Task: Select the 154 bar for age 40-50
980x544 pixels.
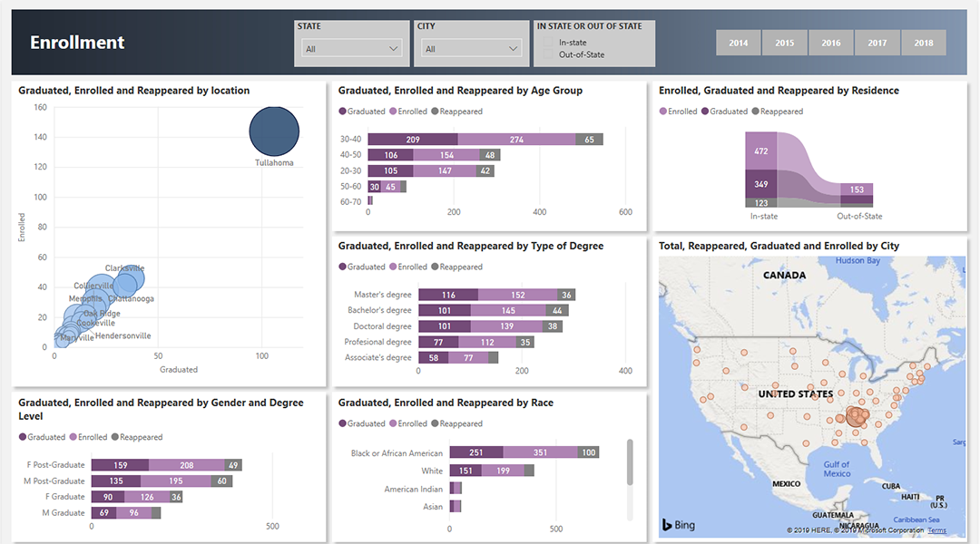Action: click(446, 155)
